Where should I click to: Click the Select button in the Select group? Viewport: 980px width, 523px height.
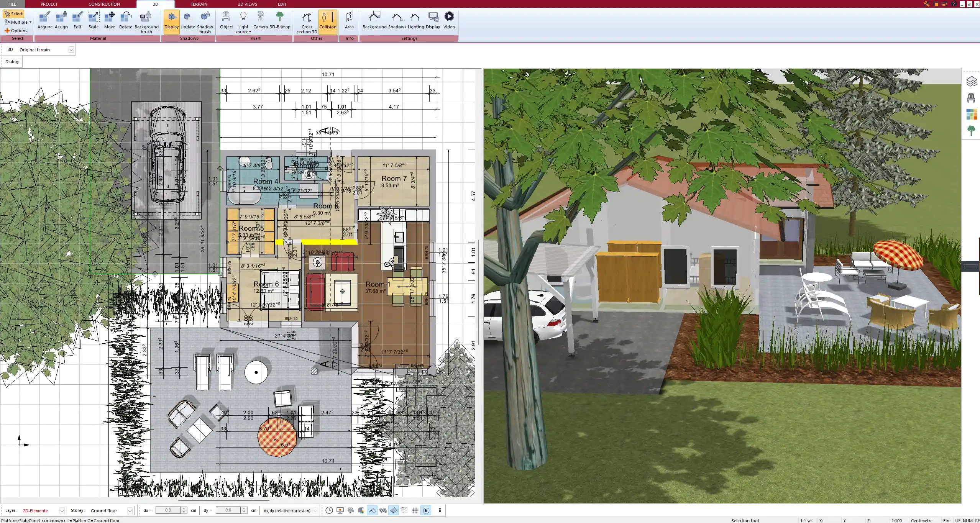click(14, 13)
